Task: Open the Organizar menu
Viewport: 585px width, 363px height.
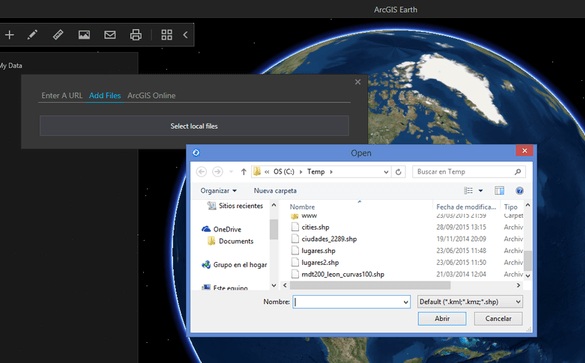Action: point(218,191)
